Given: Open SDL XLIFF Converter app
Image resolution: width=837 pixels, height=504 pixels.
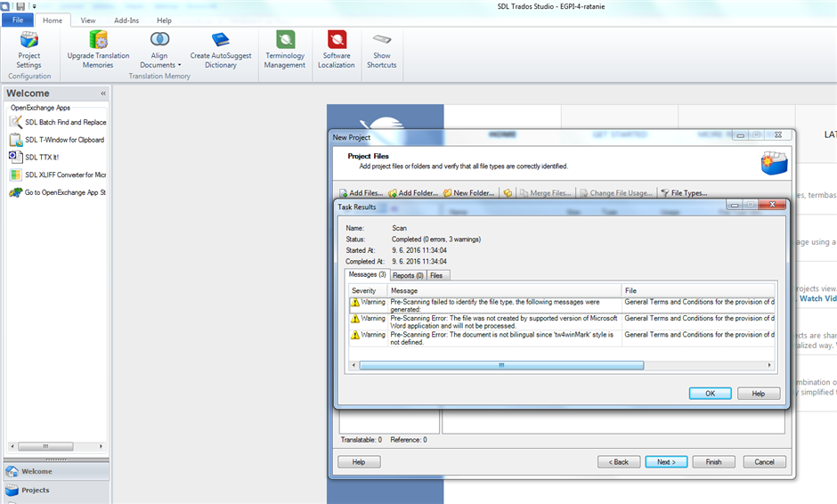Looking at the screenshot, I should tap(58, 175).
